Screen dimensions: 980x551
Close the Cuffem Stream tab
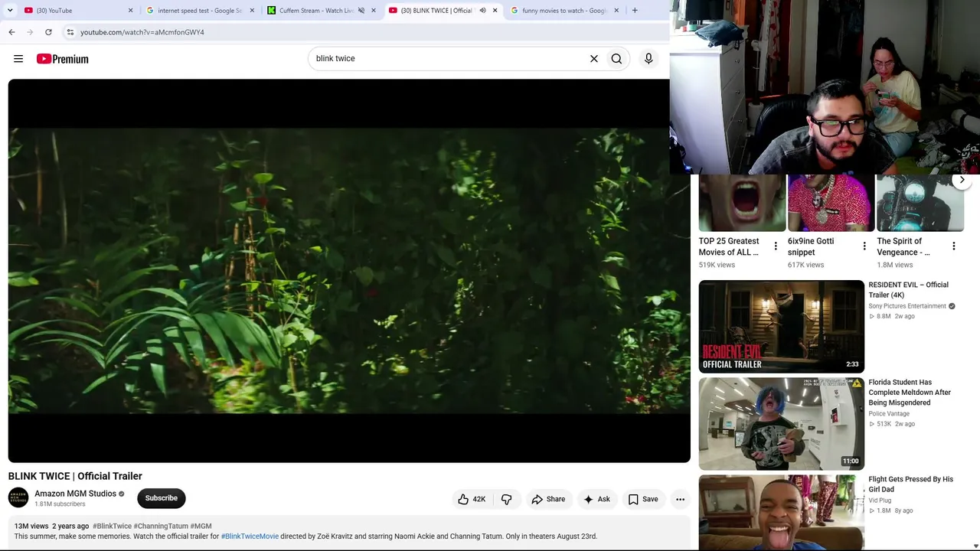(x=374, y=10)
